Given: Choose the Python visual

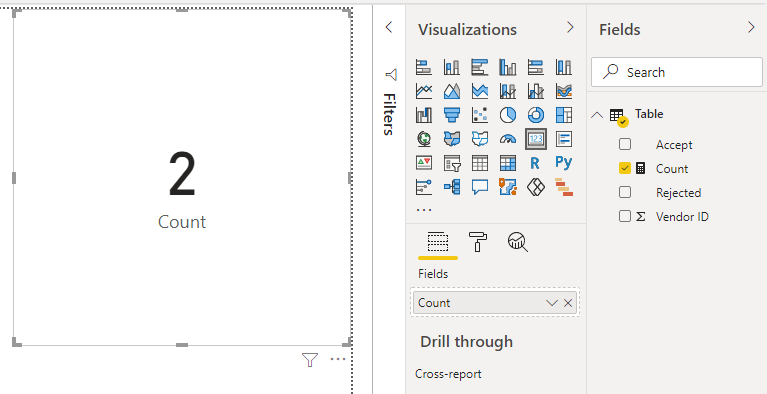Looking at the screenshot, I should [x=564, y=162].
